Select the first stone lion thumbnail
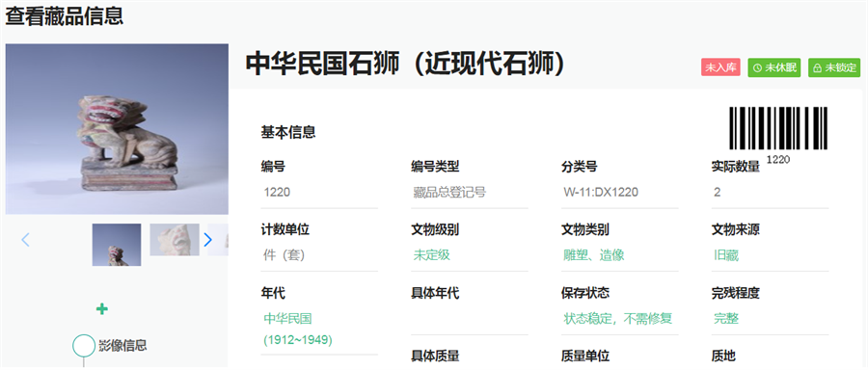 click(x=117, y=245)
